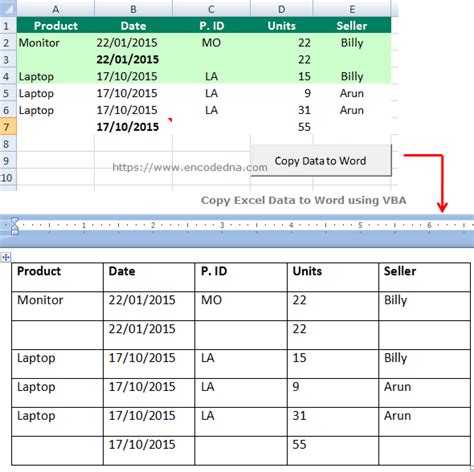Select Excel row header 8
Viewport: 474px width, 472px height.
pyautogui.click(x=7, y=144)
